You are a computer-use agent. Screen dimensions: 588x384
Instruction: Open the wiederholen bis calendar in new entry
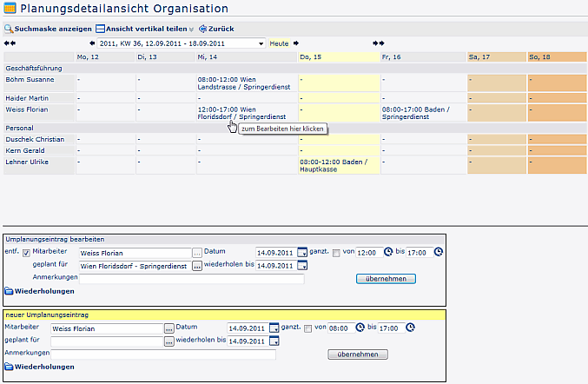pyautogui.click(x=274, y=341)
